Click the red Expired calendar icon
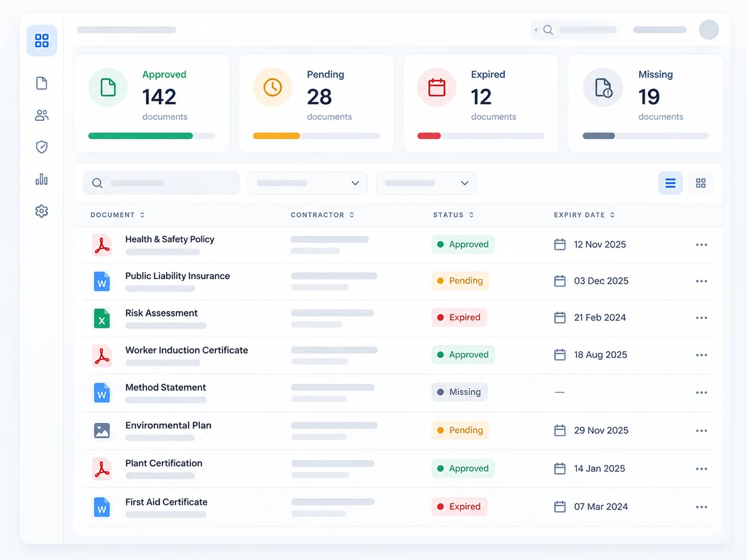This screenshot has width=747, height=560. [x=437, y=87]
